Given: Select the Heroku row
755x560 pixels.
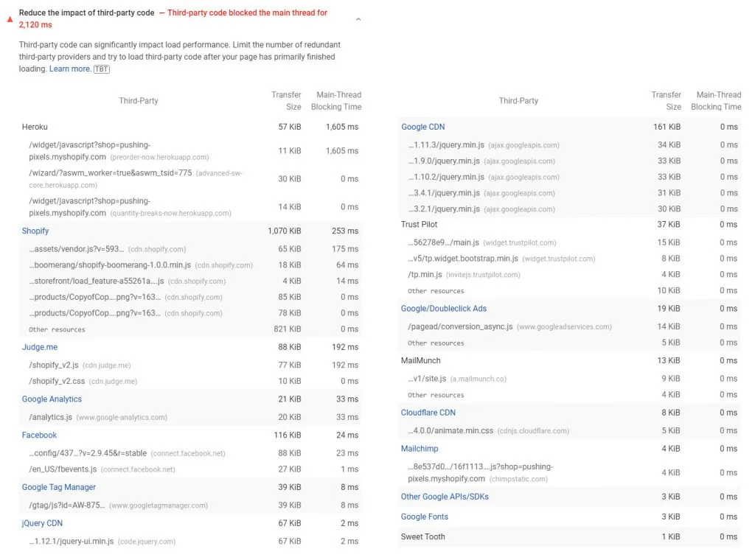Looking at the screenshot, I should pos(35,127).
